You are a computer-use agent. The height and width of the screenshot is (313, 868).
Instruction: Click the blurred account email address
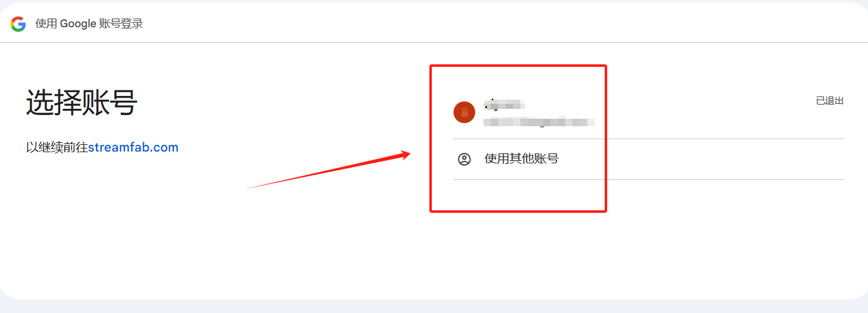539,121
